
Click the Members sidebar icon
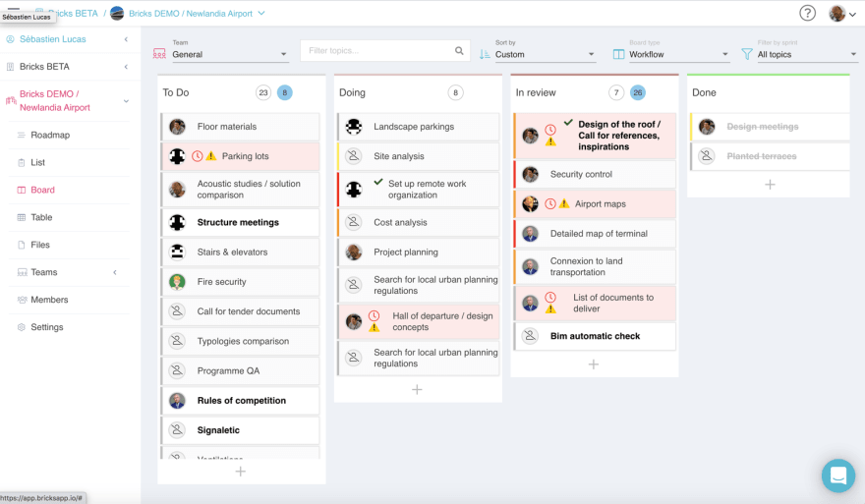click(x=22, y=300)
